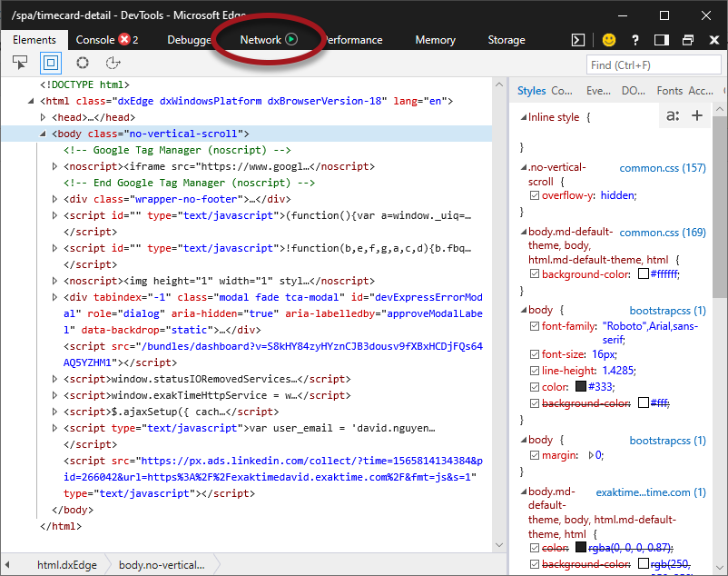Click the Styles pane vertical scrollbar thumb
Image resolution: width=728 pixels, height=576 pixels.
[x=720, y=207]
